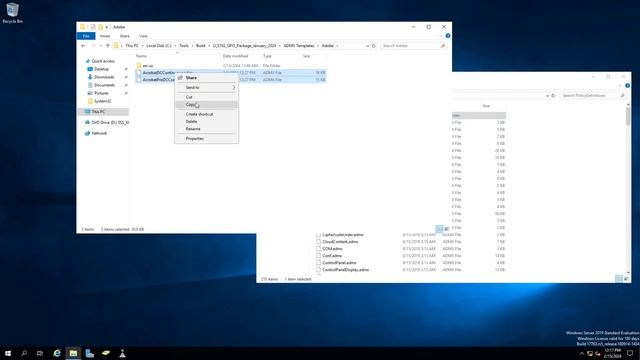Click U_STIG_GPO_Package_January_2024 breadcrumb
The image size is (640, 360).
[x=244, y=46]
